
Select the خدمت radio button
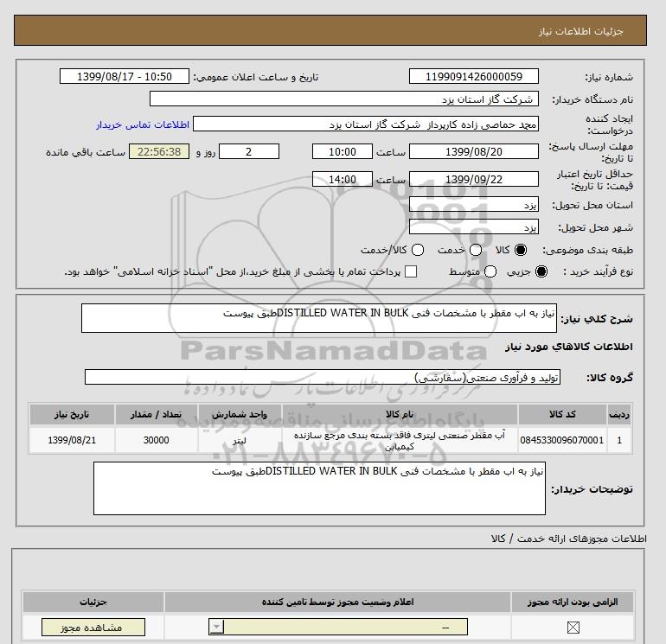click(476, 250)
